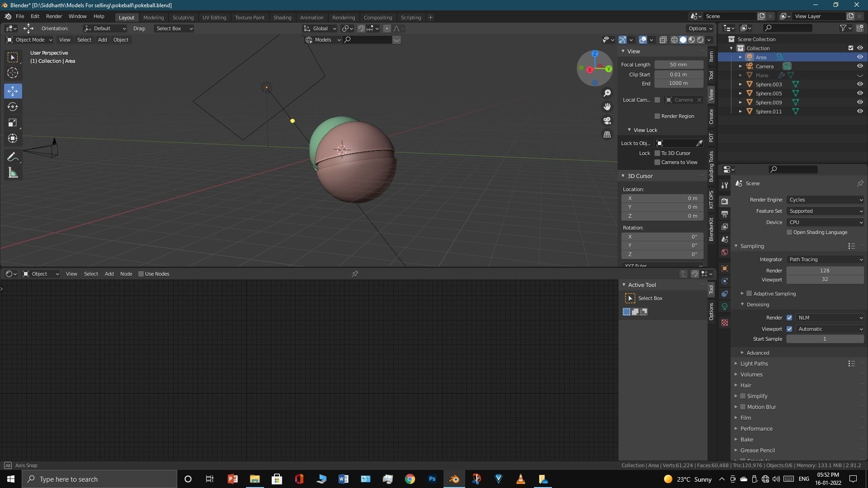Image resolution: width=868 pixels, height=488 pixels.
Task: Enable Camera to View lock
Action: 657,162
